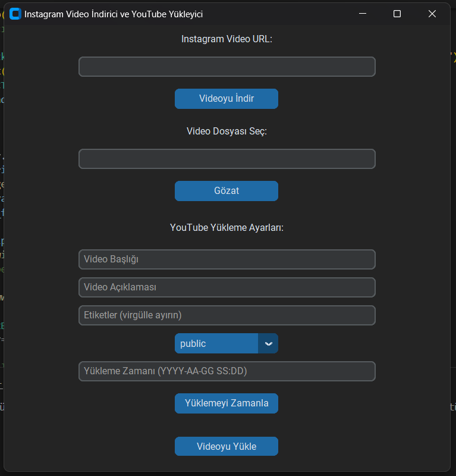Click the Yüklemeyi Zamanla button
The height and width of the screenshot is (476, 456).
pyautogui.click(x=227, y=403)
